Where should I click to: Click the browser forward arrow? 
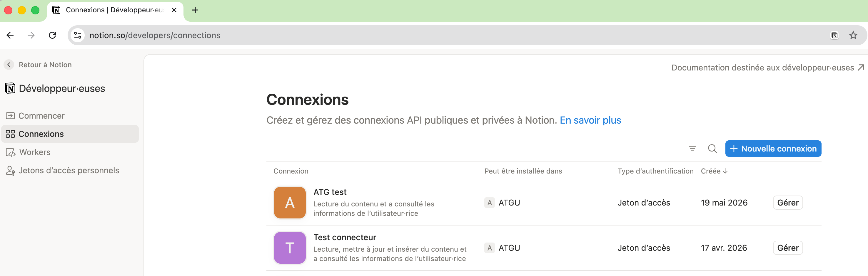point(31,35)
